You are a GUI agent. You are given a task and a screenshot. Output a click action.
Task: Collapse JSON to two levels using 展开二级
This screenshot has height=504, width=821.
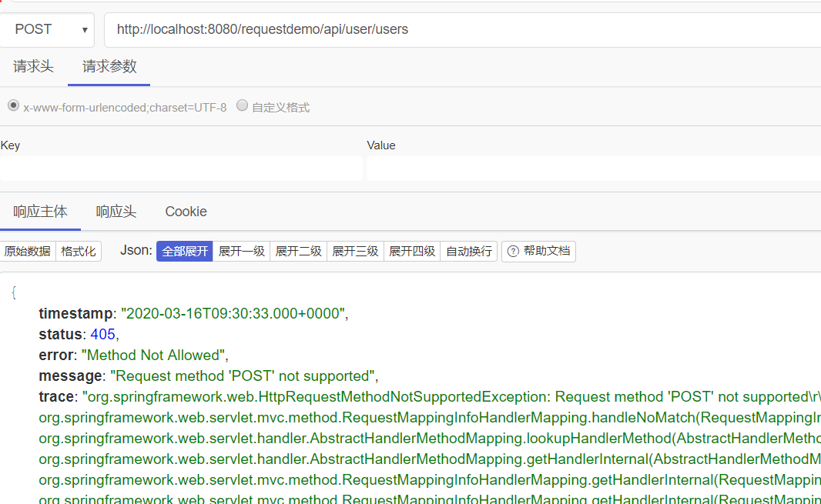coord(298,251)
